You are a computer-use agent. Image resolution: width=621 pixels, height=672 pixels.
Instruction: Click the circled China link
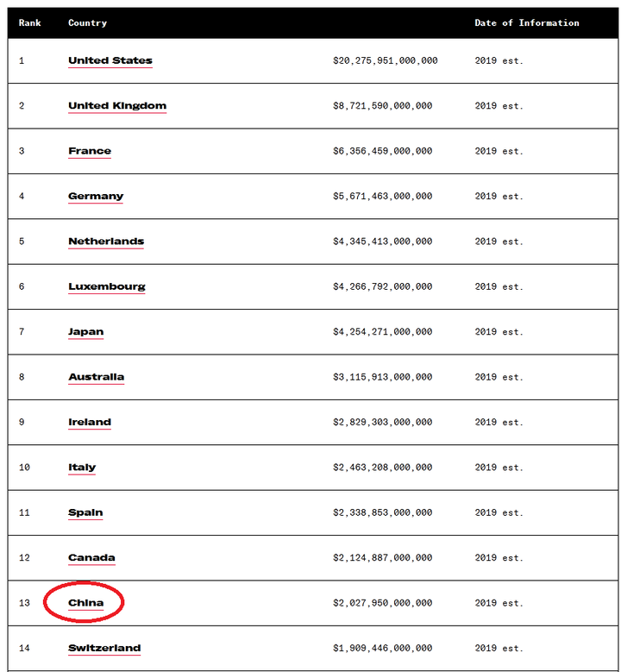click(x=85, y=603)
